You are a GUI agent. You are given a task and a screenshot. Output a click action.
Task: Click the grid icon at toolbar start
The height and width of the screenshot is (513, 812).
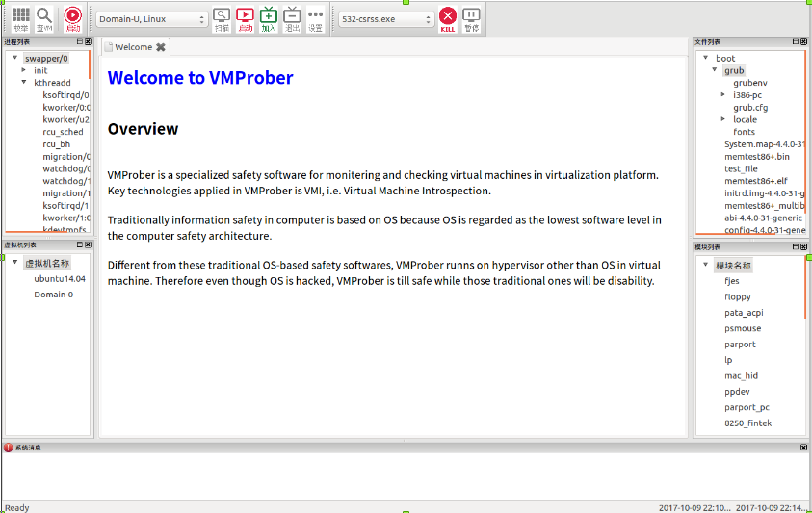pos(20,18)
